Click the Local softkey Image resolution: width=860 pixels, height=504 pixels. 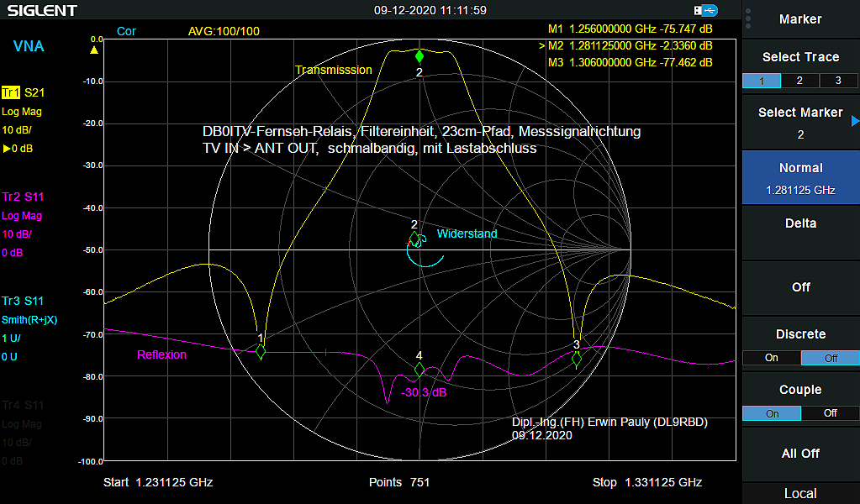801,494
